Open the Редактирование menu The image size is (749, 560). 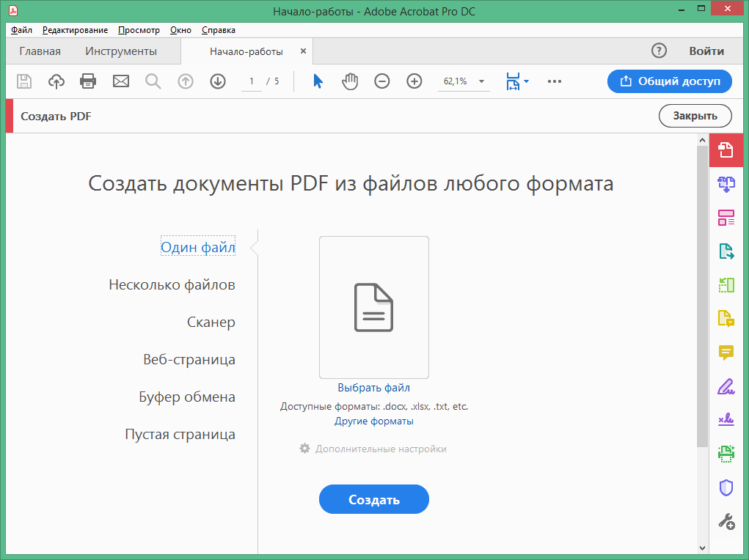coord(75,30)
